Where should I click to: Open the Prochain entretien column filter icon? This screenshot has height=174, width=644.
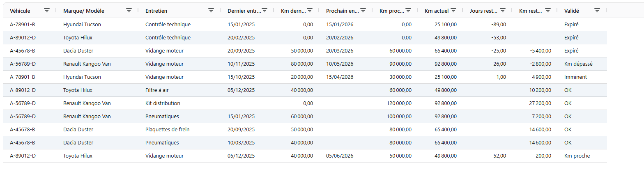tap(363, 11)
